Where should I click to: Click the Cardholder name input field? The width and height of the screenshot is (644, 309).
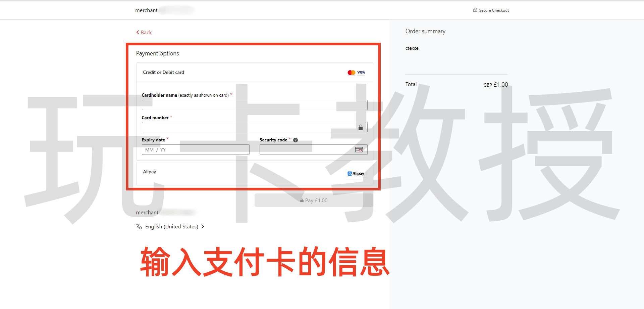(254, 105)
